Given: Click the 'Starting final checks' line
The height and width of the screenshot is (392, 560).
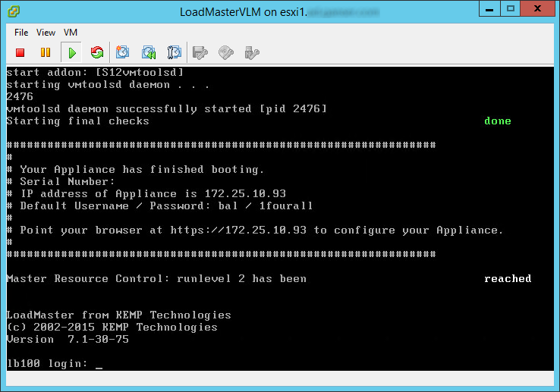Looking at the screenshot, I should (78, 121).
